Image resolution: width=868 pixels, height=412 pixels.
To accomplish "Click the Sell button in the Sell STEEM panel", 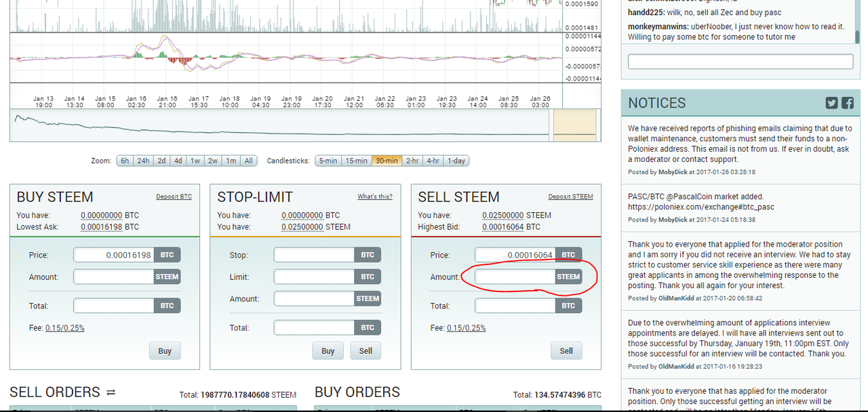I will (566, 351).
